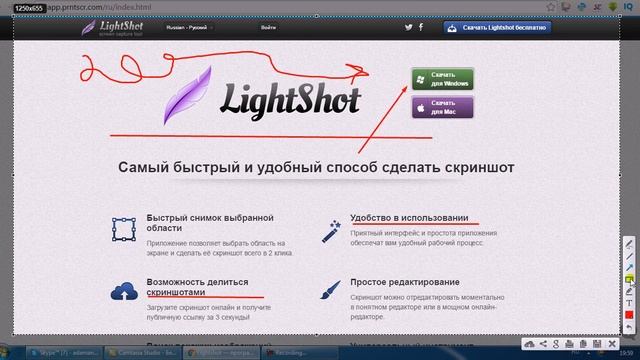Select the blue Arrow tool

[x=629, y=268]
